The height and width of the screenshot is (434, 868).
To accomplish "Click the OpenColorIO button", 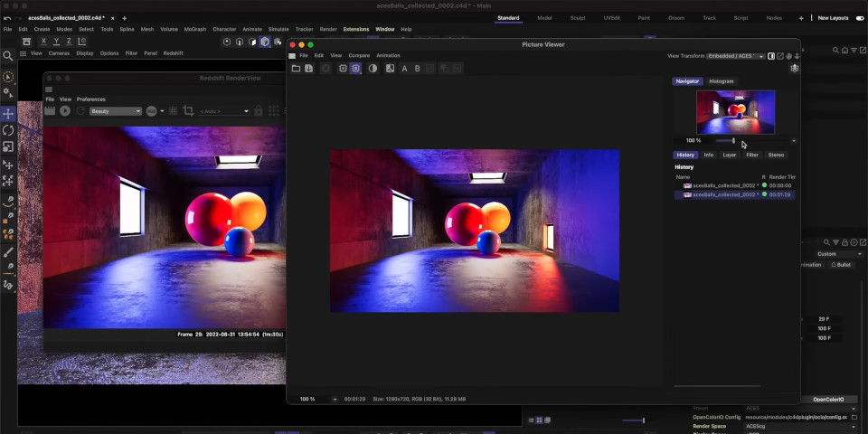I will pos(828,399).
